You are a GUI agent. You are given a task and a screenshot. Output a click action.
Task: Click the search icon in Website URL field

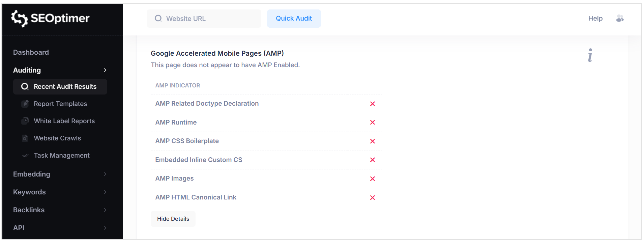click(x=158, y=19)
